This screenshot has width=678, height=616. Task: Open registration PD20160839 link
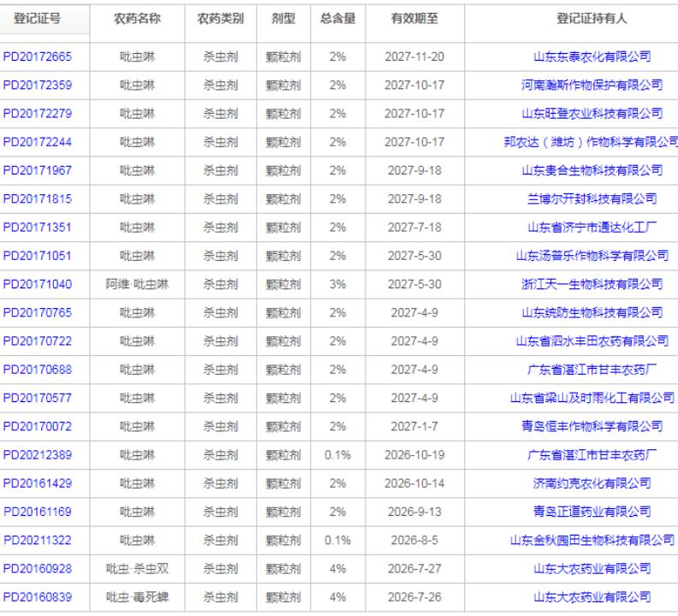[x=37, y=597]
